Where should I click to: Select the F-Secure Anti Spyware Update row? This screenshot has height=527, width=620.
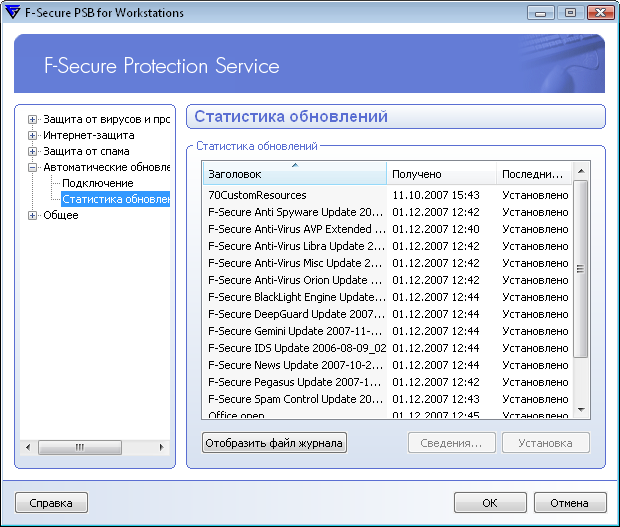pos(388,212)
